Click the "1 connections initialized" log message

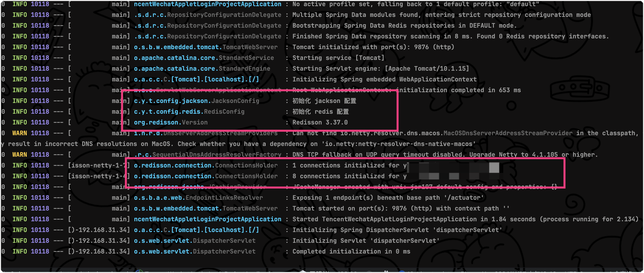pyautogui.click(x=349, y=165)
